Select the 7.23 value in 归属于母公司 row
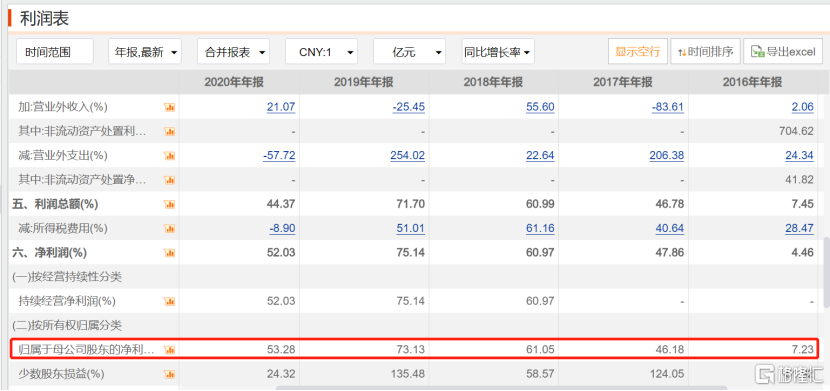Image resolution: width=830 pixels, height=391 pixels. coord(802,350)
